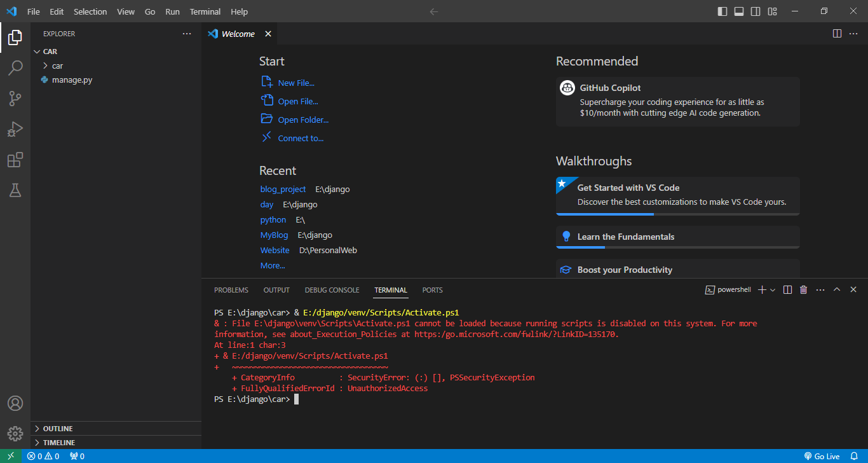Image resolution: width=868 pixels, height=463 pixels.
Task: Click the terminal prompt input area
Action: (296, 399)
